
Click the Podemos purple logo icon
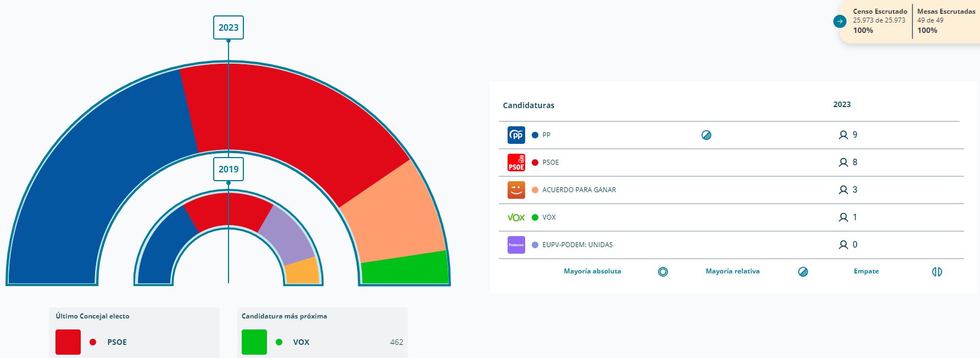[x=516, y=245]
